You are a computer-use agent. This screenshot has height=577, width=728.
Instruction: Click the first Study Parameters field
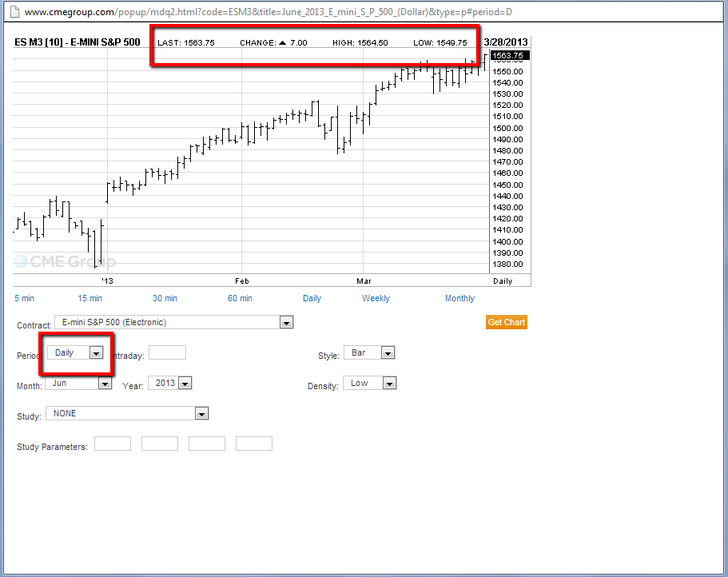113,444
